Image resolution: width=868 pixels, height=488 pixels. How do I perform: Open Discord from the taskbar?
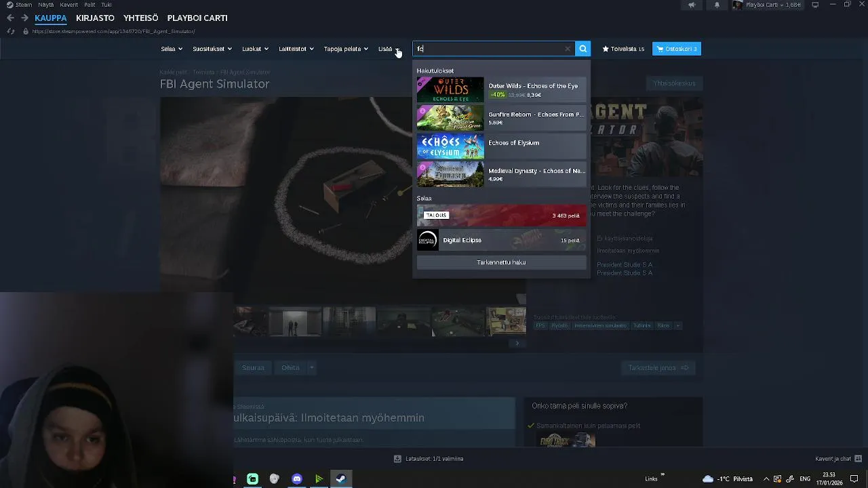pos(296,479)
